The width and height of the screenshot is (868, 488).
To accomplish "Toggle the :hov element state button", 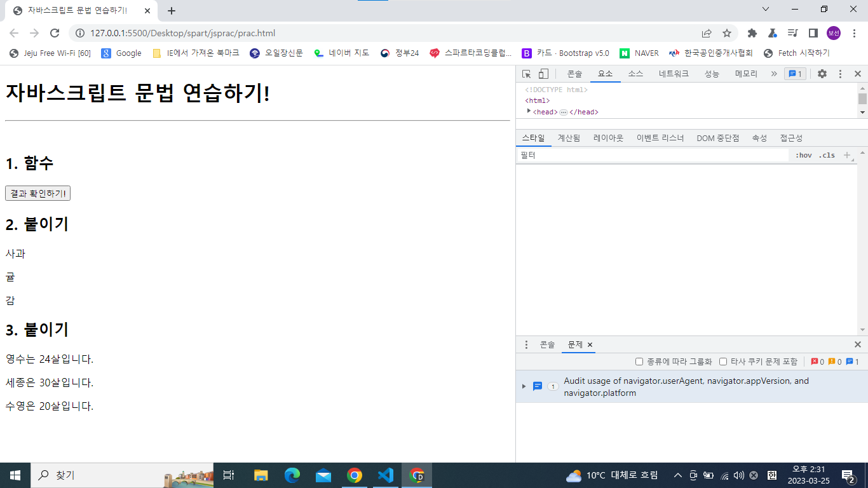I will click(804, 155).
